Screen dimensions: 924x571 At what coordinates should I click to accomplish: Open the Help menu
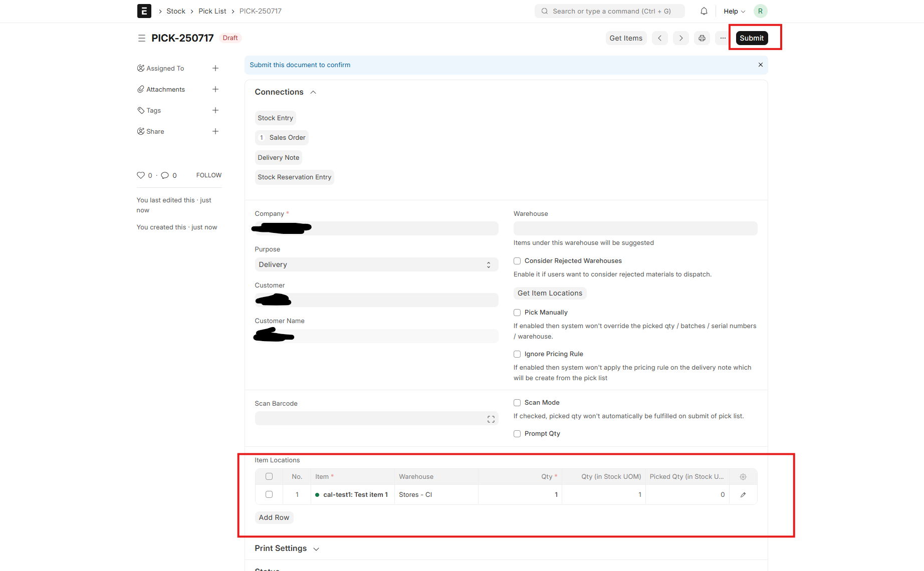point(734,11)
